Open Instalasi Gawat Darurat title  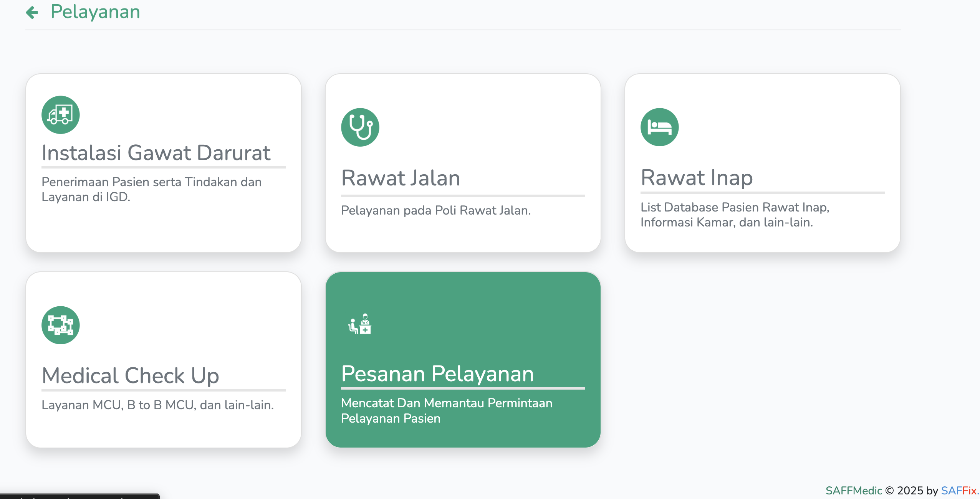[x=156, y=153]
